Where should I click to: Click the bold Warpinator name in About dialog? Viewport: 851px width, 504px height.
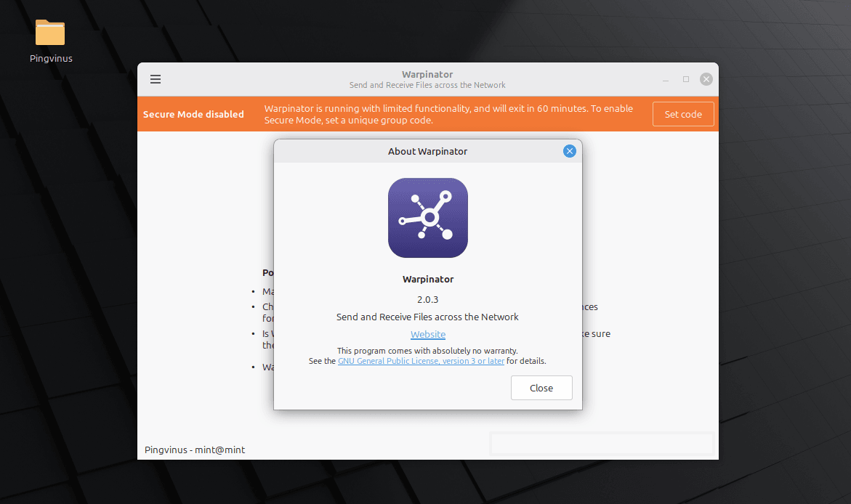[427, 279]
